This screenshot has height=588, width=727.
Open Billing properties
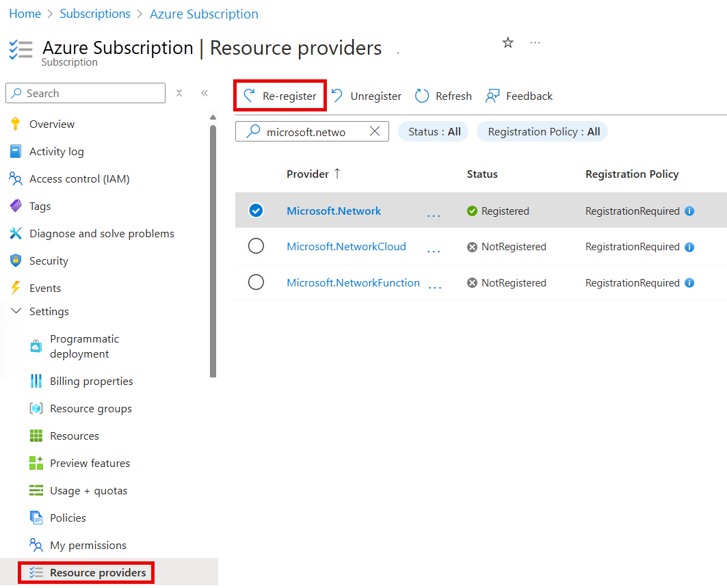(92, 382)
